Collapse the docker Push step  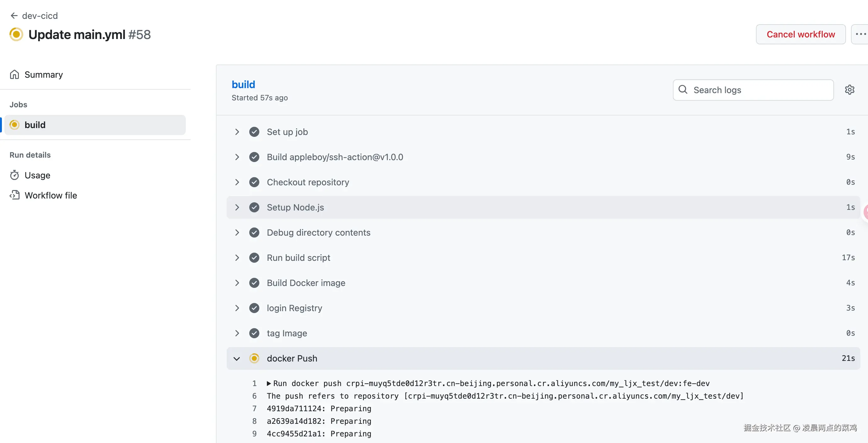click(x=237, y=359)
